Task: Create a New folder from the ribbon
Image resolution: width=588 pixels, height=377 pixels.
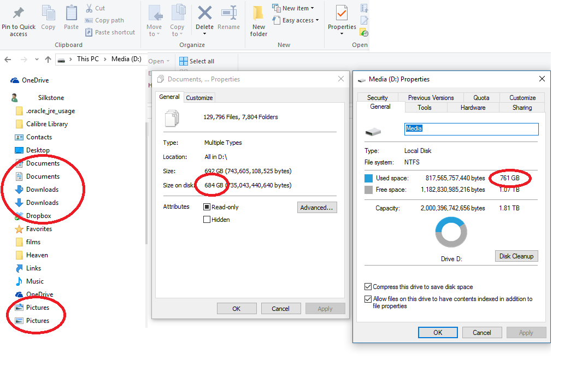Action: [258, 21]
